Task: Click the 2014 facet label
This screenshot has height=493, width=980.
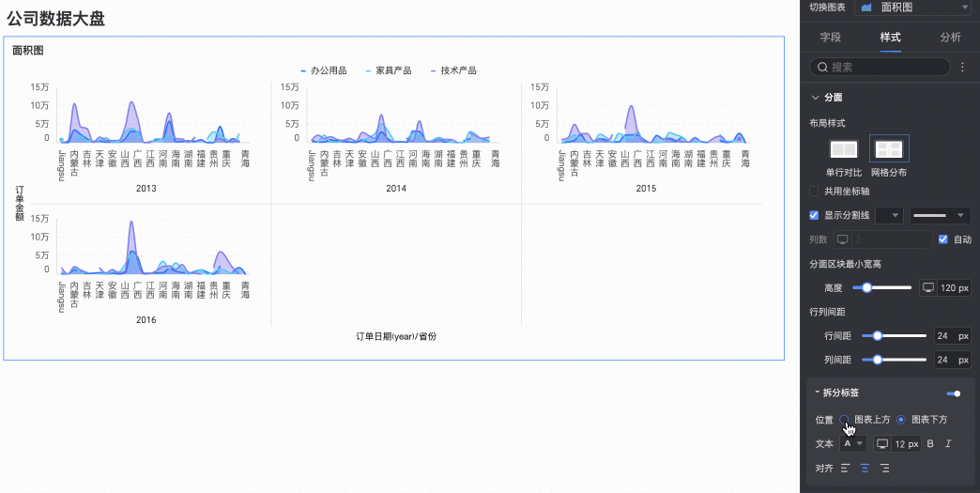Action: pyautogui.click(x=396, y=188)
